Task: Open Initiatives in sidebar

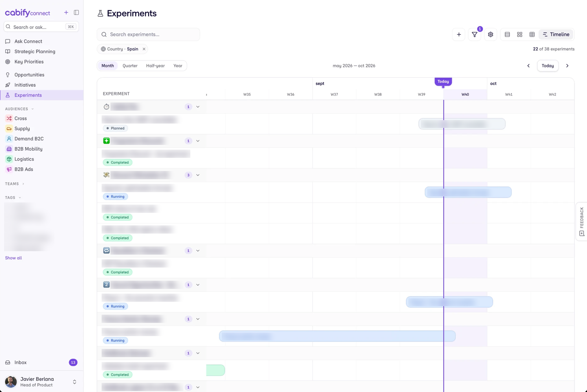Action: 41,85
